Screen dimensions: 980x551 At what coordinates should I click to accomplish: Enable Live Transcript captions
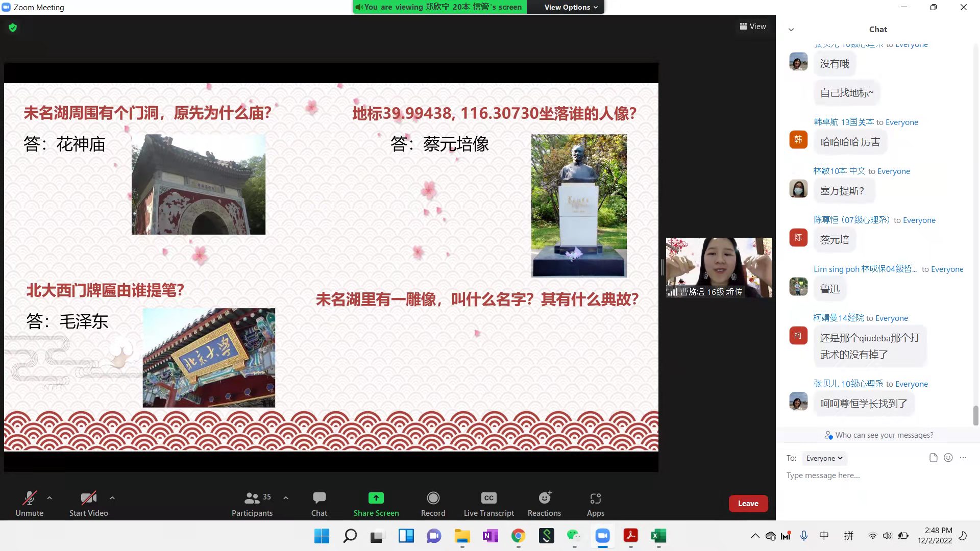pos(488,503)
